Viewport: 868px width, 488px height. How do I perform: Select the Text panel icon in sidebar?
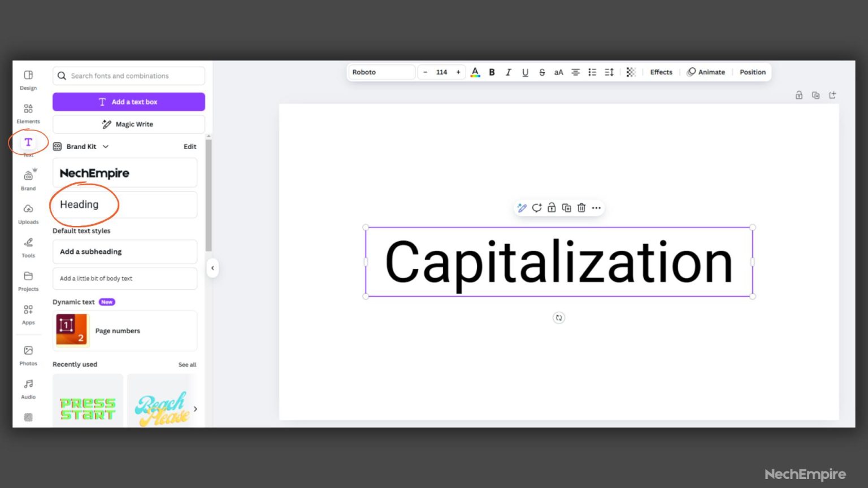(x=28, y=142)
